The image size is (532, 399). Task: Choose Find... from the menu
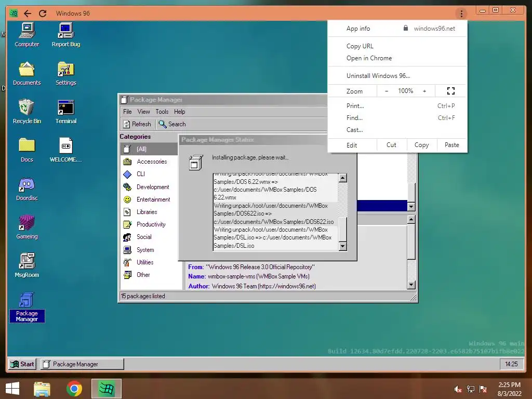click(x=397, y=118)
